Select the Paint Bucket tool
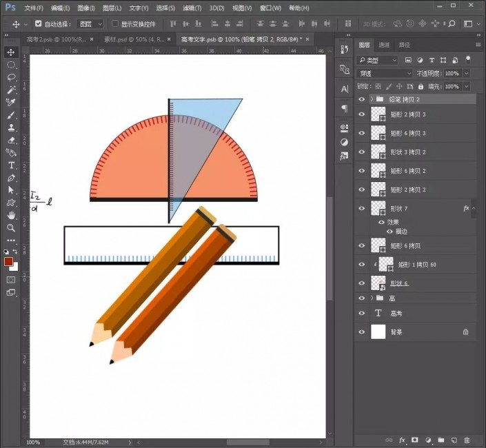 click(x=11, y=152)
